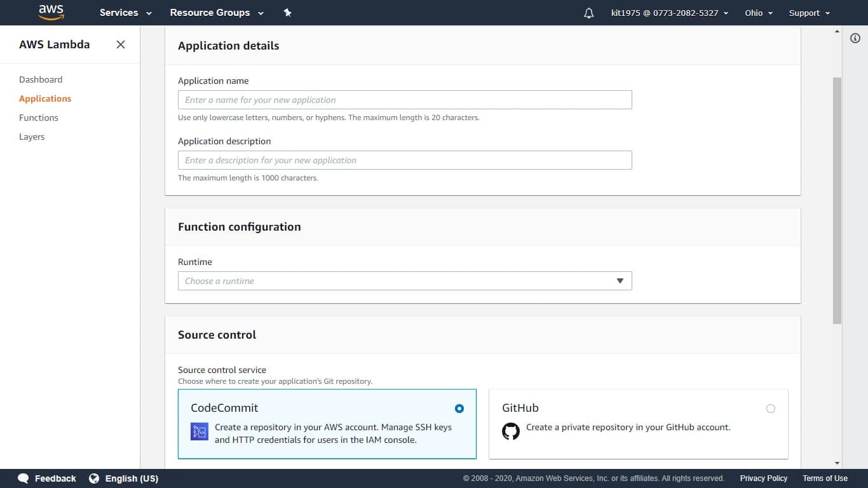Image resolution: width=868 pixels, height=488 pixels.
Task: Expand the Resource Groups menu
Action: click(217, 13)
